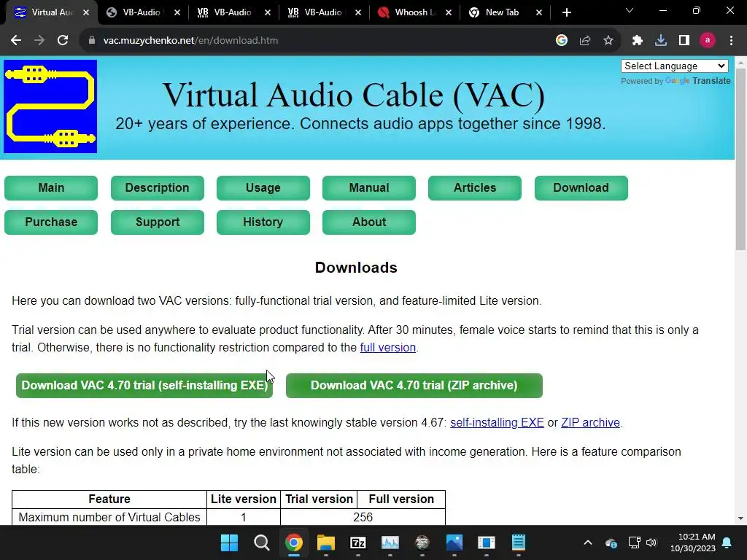Viewport: 747px width, 560px height.
Task: Open the Chrome downloads icon
Action: pos(661,41)
